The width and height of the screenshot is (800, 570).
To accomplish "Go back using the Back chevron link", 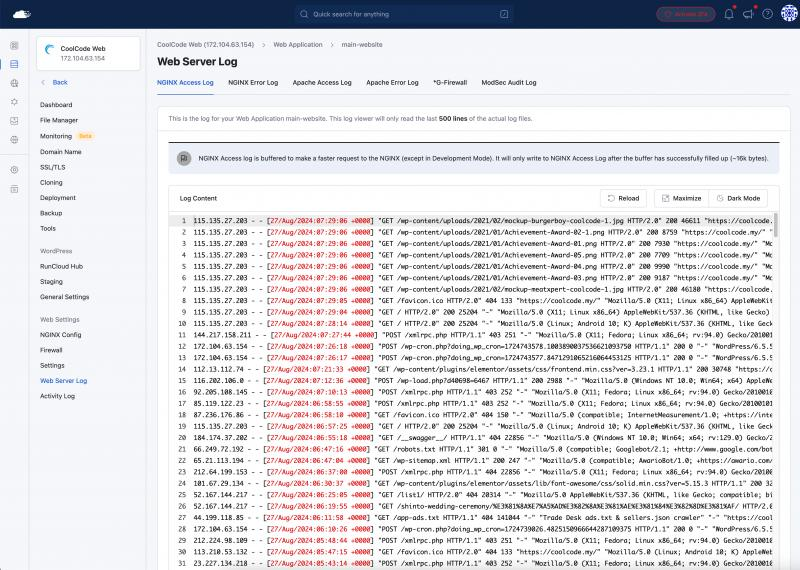I will [54, 82].
